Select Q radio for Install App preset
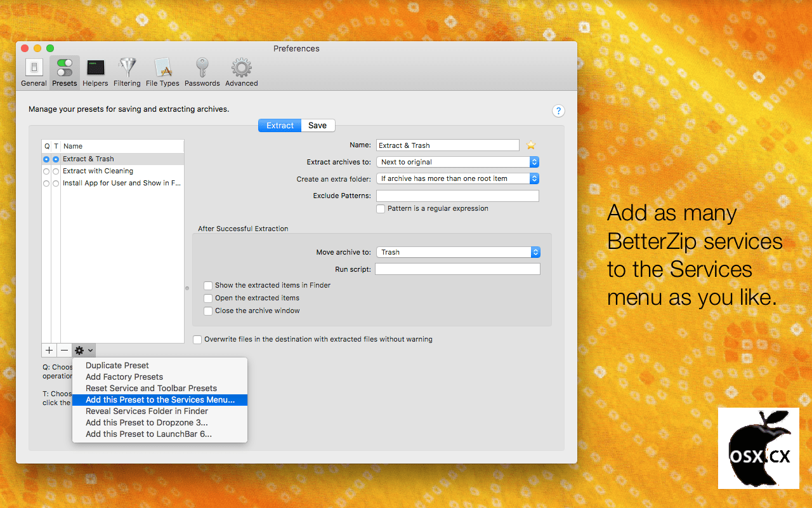812x508 pixels. pos(46,184)
